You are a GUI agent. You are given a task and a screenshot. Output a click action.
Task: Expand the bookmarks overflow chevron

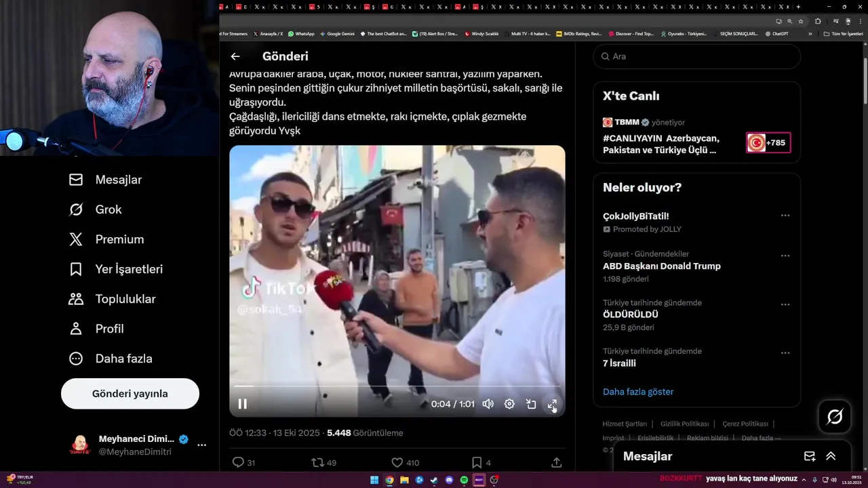pos(810,33)
